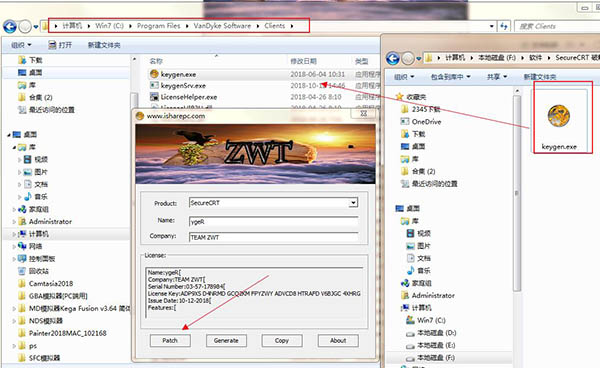Image resolution: width=600 pixels, height=368 pixels.
Task: Open the About button in keygen
Action: [338, 340]
